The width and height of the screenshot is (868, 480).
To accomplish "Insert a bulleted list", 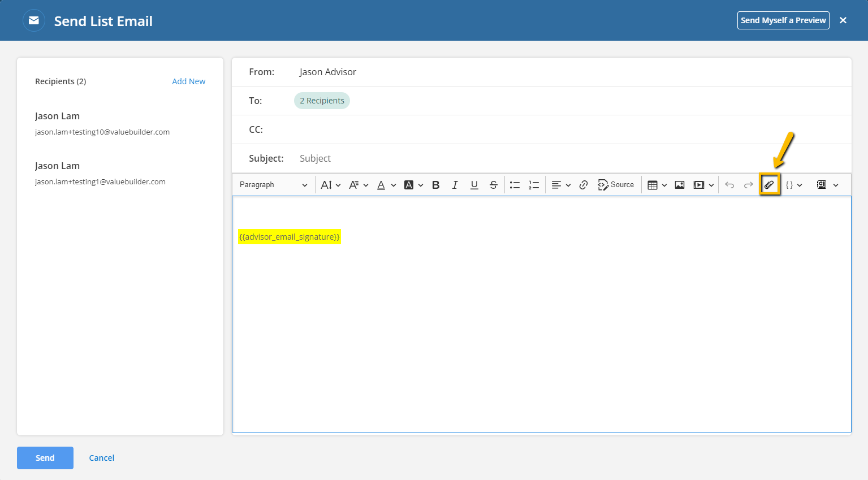I will click(x=515, y=185).
